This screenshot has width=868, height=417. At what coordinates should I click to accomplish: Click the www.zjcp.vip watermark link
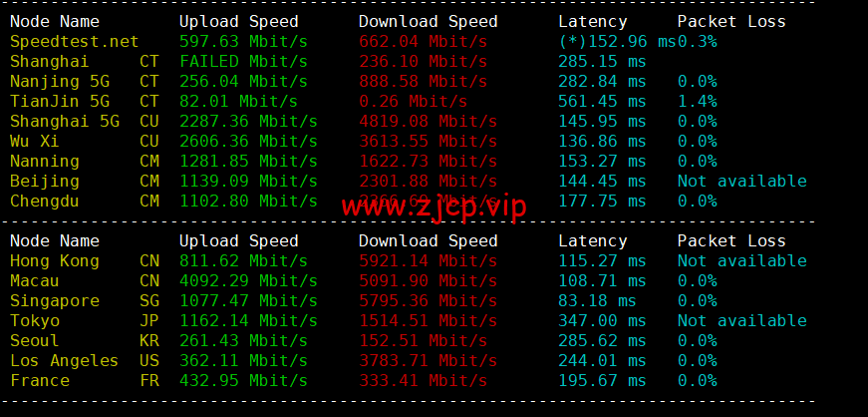[434, 208]
